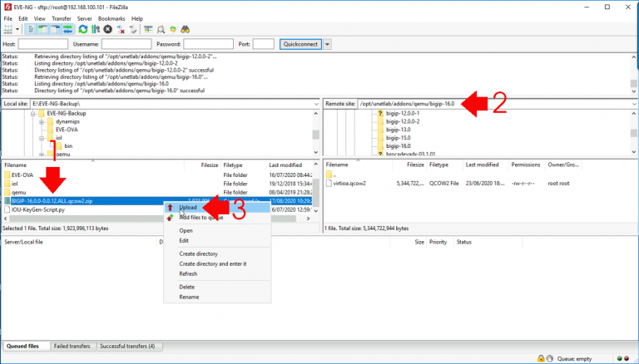This screenshot has width=639, height=364.
Task: Open the Site Manager icon
Action: pos(7,29)
